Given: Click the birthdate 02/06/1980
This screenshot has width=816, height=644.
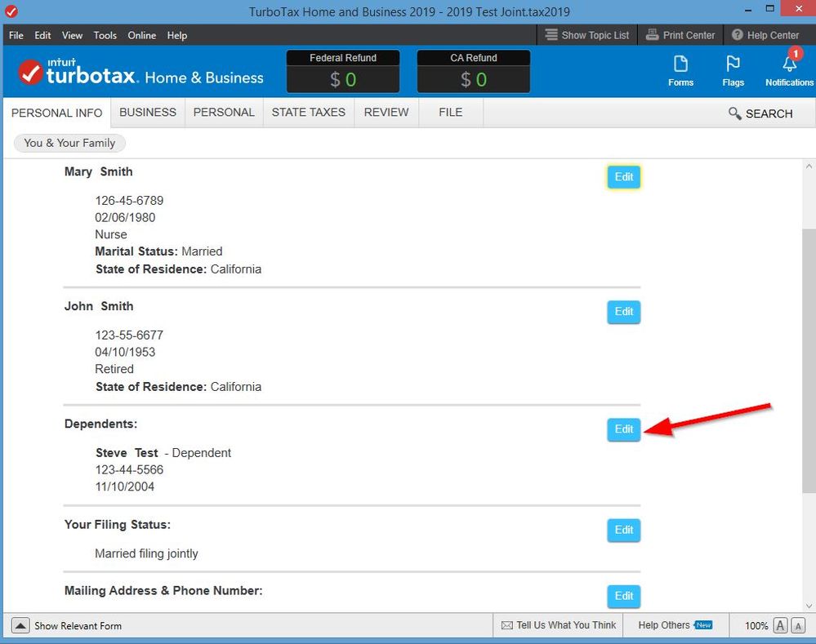Looking at the screenshot, I should pyautogui.click(x=125, y=217).
